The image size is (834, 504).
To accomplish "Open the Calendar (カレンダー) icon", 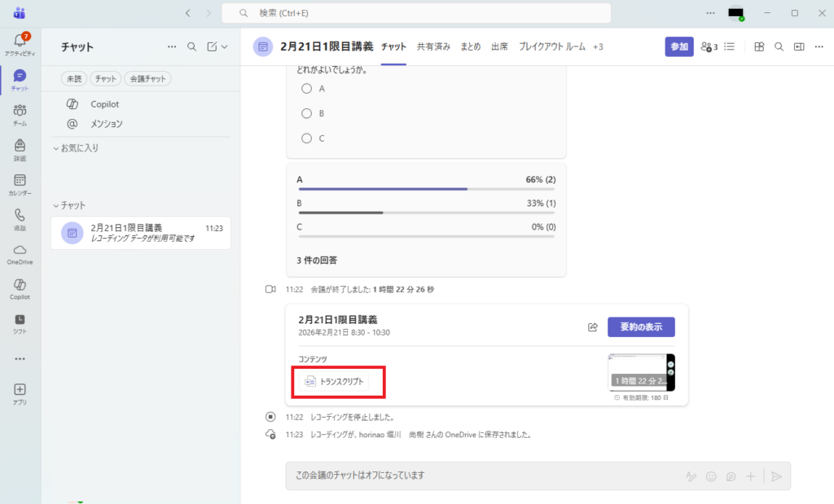I will 20,182.
